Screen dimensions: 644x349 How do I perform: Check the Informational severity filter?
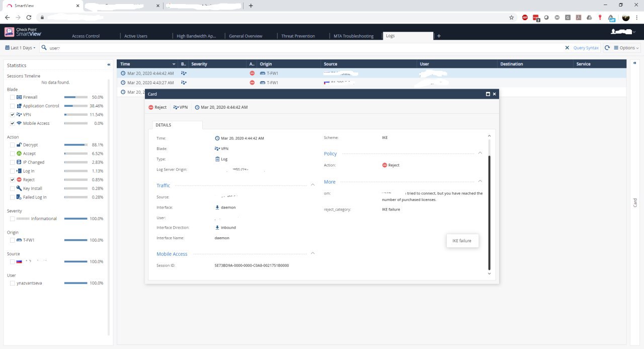tap(13, 219)
